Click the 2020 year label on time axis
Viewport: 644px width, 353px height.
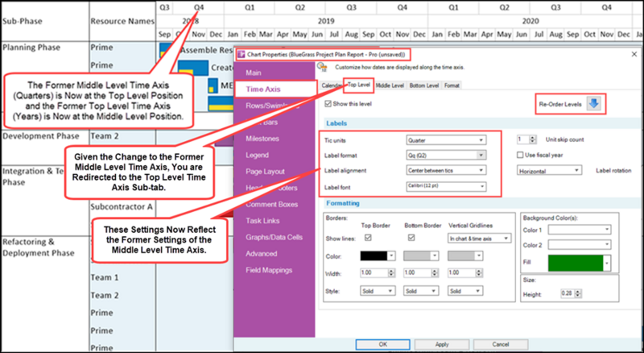click(x=530, y=22)
